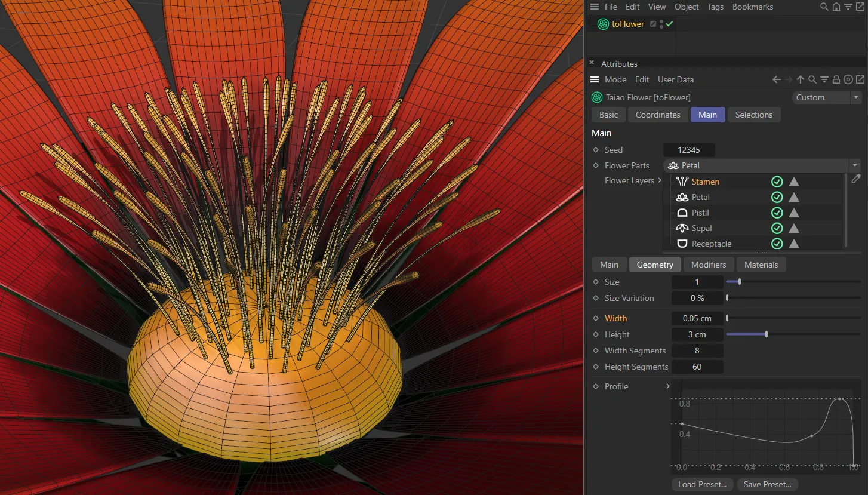Click the Save Preset button
This screenshot has height=495, width=868.
(768, 484)
